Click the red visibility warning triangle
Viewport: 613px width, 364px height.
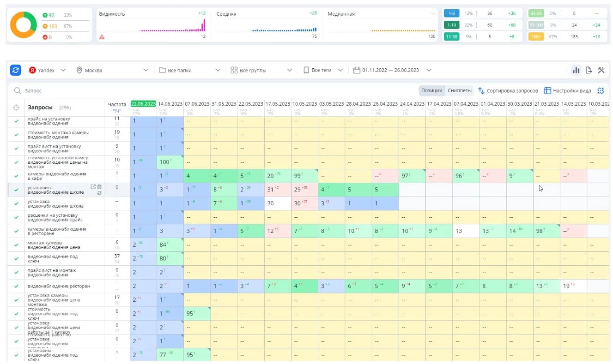click(102, 36)
